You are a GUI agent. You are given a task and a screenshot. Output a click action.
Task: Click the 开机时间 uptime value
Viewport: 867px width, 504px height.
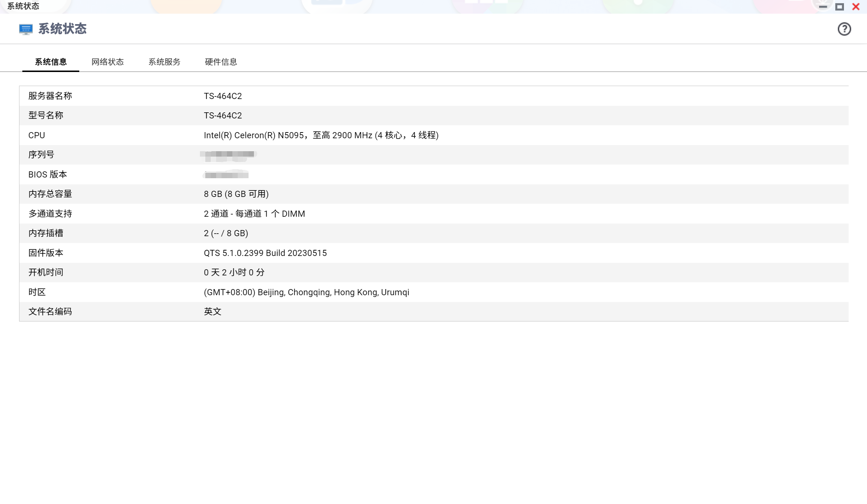pyautogui.click(x=234, y=273)
